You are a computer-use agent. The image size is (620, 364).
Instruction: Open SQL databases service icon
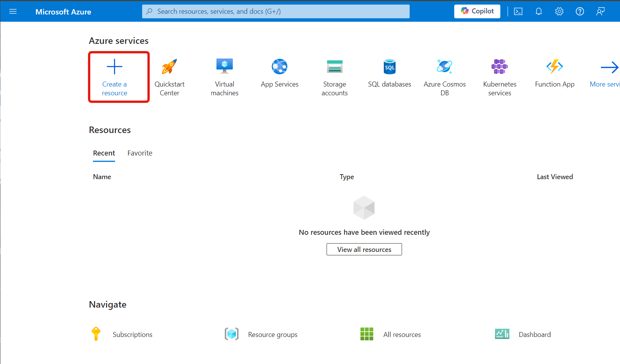389,67
